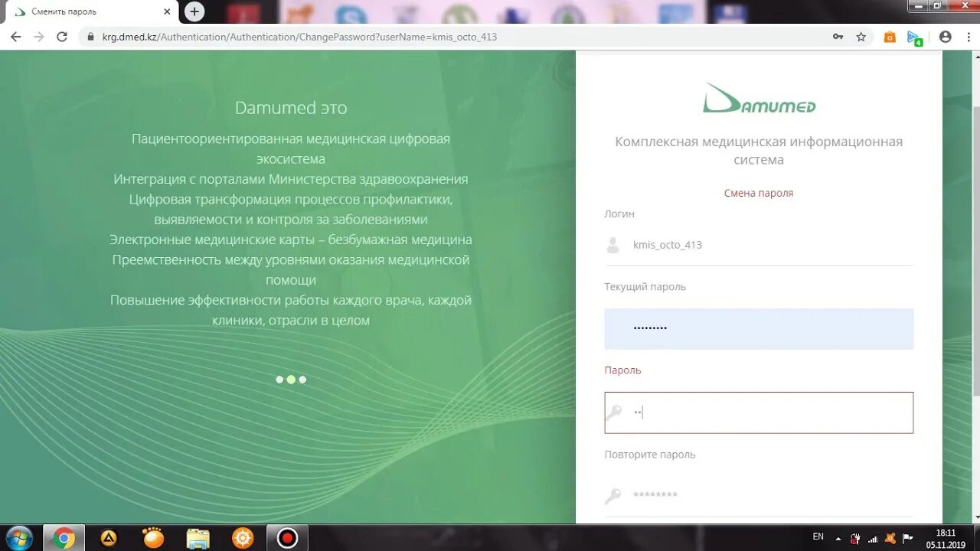Click the EN language indicator
980x551 pixels.
coord(818,537)
